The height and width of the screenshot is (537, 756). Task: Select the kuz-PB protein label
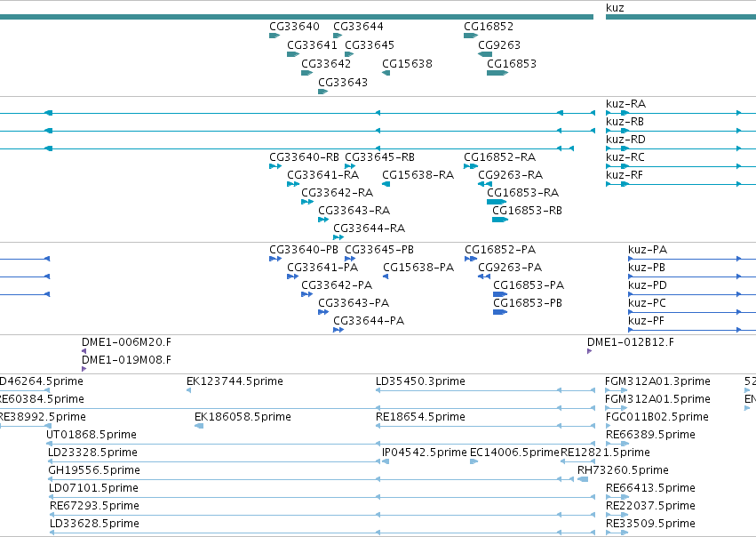(x=647, y=268)
